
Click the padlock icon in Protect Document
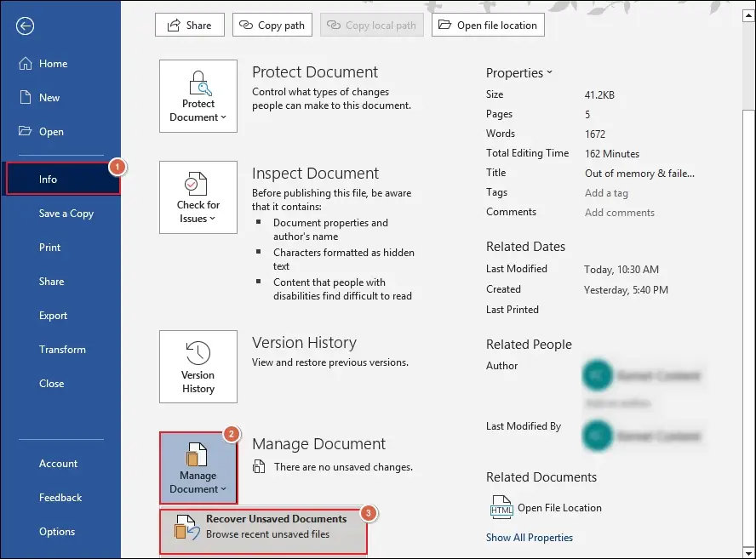[199, 83]
